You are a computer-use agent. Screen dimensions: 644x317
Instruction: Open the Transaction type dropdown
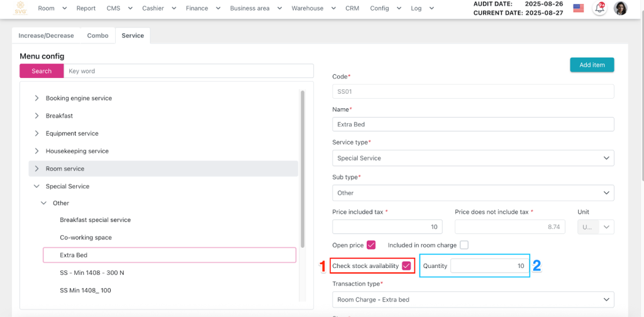(x=472, y=299)
